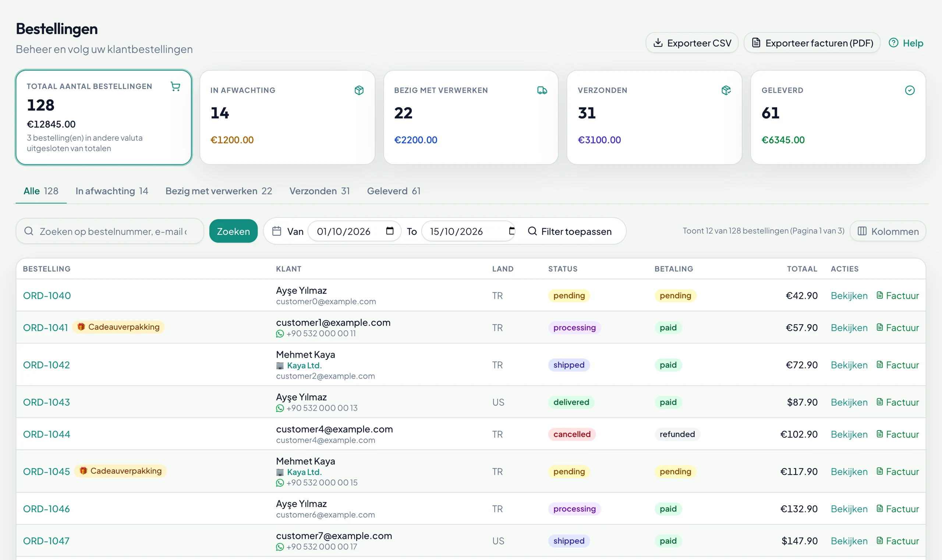Click the truck icon on Bezig met verwerken card

point(542,90)
